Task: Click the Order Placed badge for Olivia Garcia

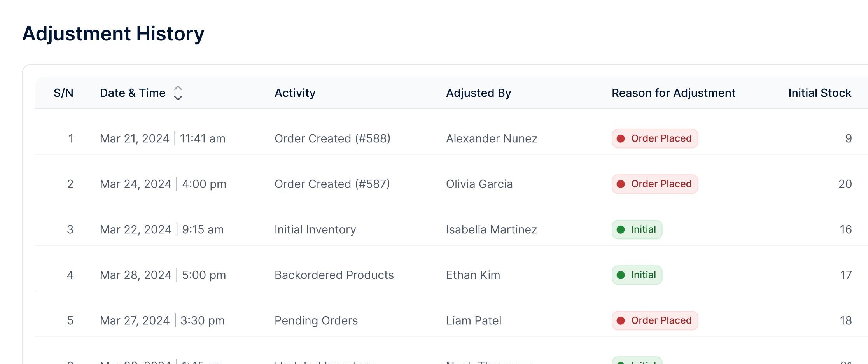Action: tap(654, 184)
